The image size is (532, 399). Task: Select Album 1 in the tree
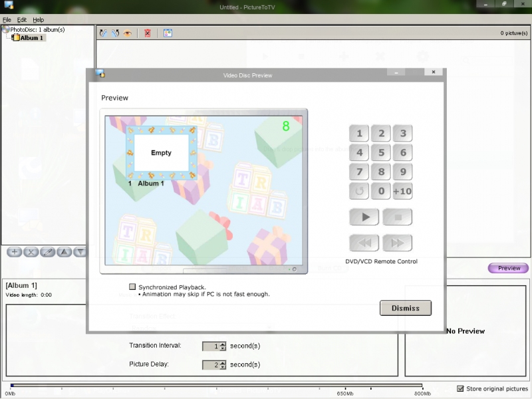[31, 38]
